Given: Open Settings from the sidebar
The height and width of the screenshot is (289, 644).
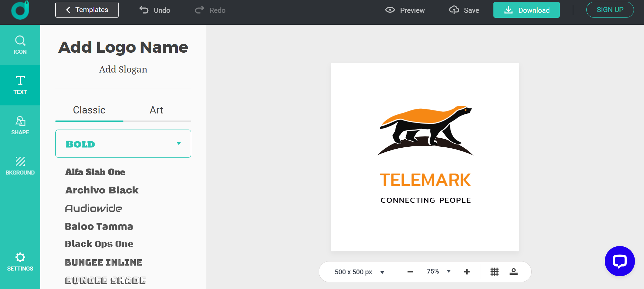Looking at the screenshot, I should click(20, 262).
